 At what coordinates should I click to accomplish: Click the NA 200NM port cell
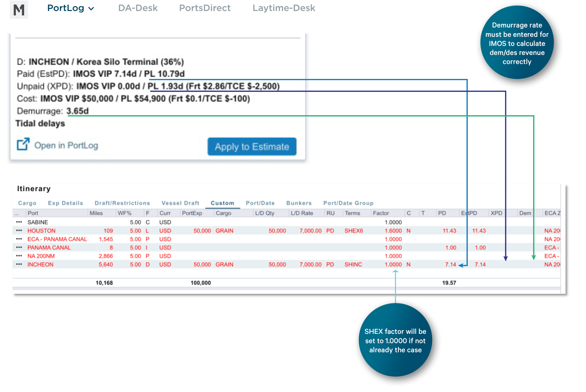click(41, 256)
